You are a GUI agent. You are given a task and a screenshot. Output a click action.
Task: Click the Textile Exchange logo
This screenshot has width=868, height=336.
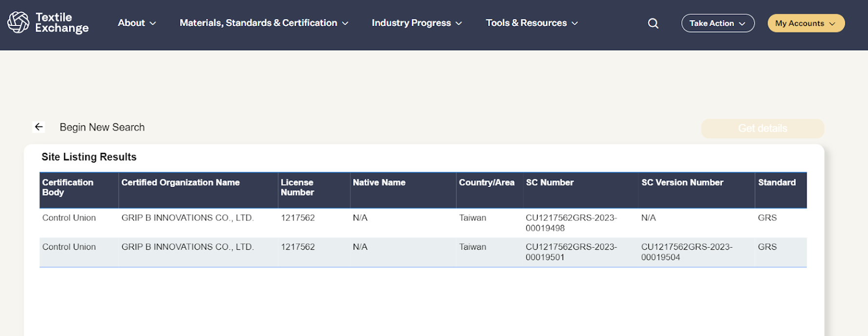click(x=48, y=23)
